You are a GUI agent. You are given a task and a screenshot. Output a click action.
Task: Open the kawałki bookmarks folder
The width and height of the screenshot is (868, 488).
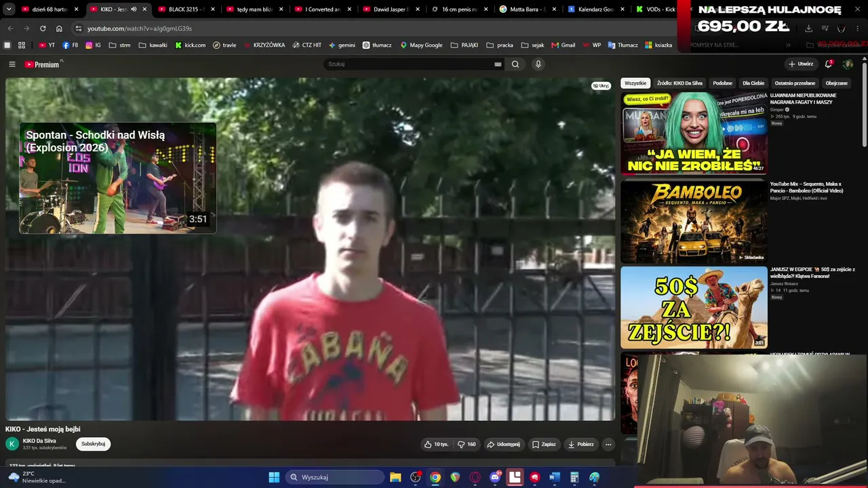click(153, 45)
